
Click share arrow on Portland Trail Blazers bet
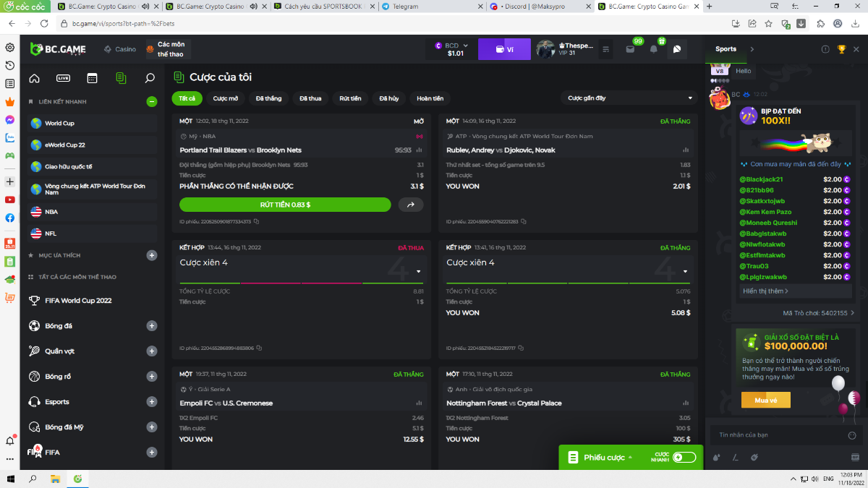(411, 205)
